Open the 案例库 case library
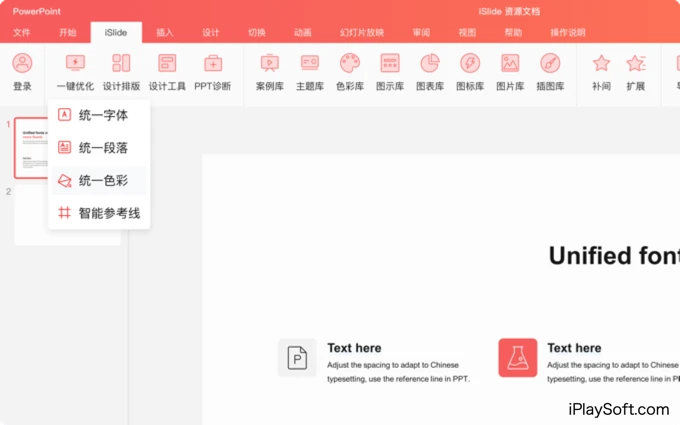Viewport: 680px width, 425px height. pos(270,72)
